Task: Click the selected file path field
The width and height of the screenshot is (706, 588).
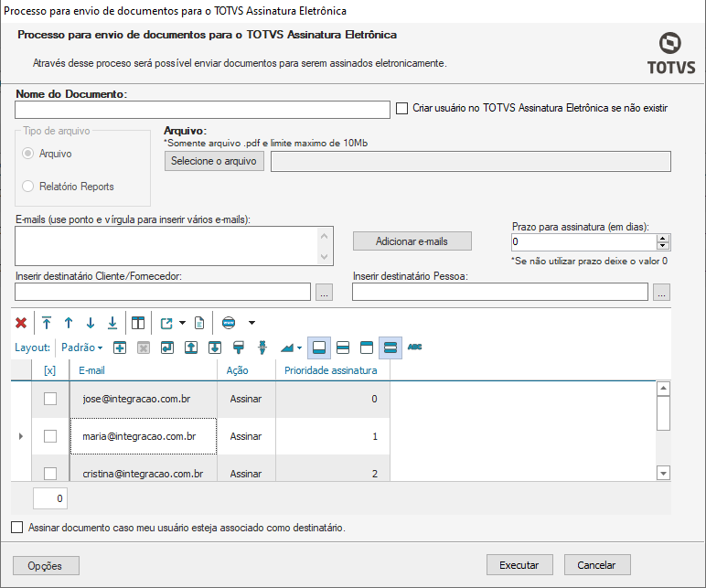Action: [x=471, y=162]
